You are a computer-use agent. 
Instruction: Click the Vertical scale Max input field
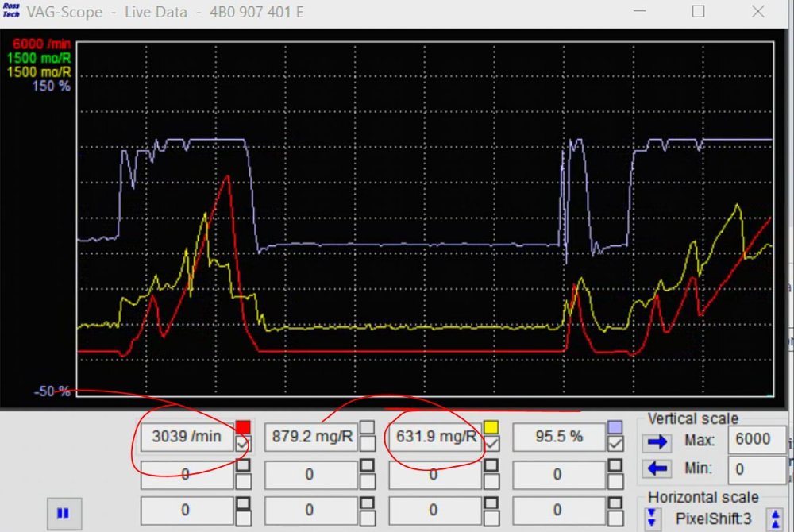(757, 440)
